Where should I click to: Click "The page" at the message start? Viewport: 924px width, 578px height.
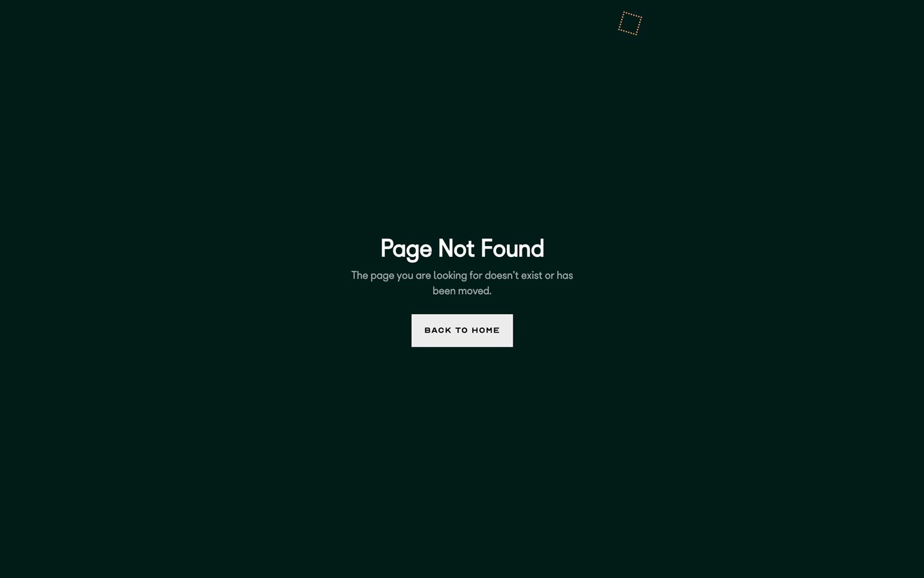[x=372, y=276]
